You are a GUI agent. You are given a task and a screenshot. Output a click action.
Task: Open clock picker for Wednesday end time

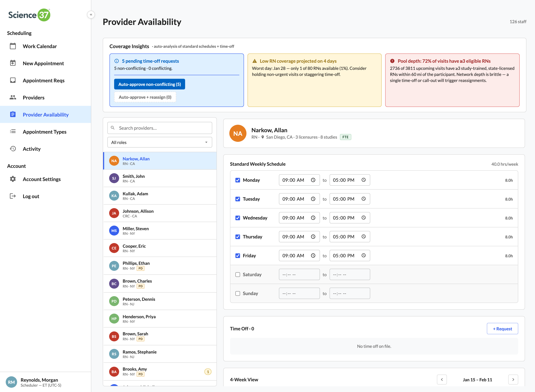[364, 218]
